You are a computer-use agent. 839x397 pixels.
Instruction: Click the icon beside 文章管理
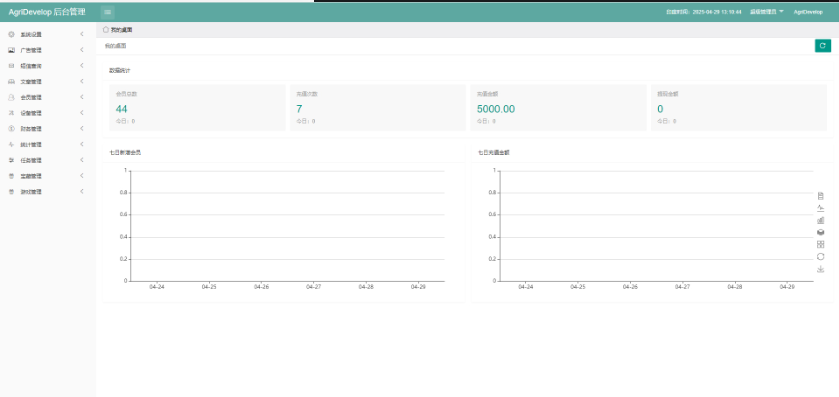point(12,82)
